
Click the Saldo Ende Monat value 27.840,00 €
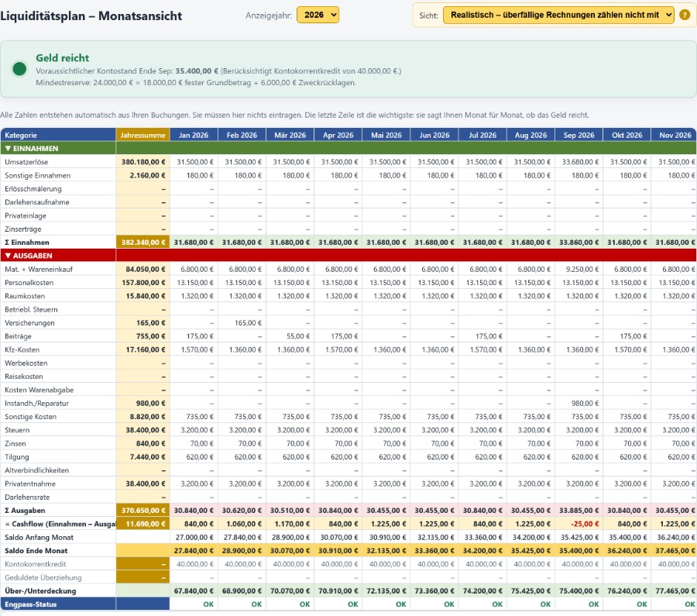pos(194,551)
